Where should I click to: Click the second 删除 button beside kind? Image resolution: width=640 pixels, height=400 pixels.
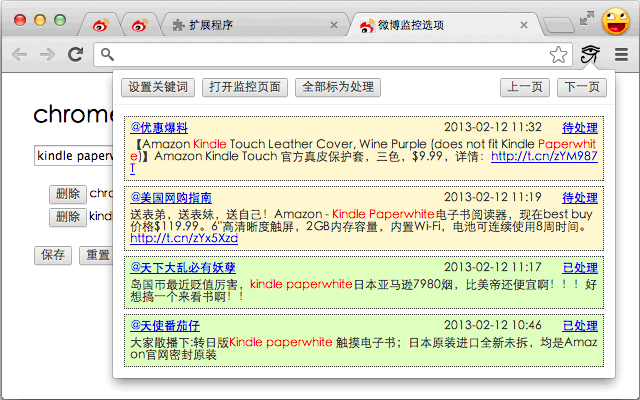[x=68, y=217]
